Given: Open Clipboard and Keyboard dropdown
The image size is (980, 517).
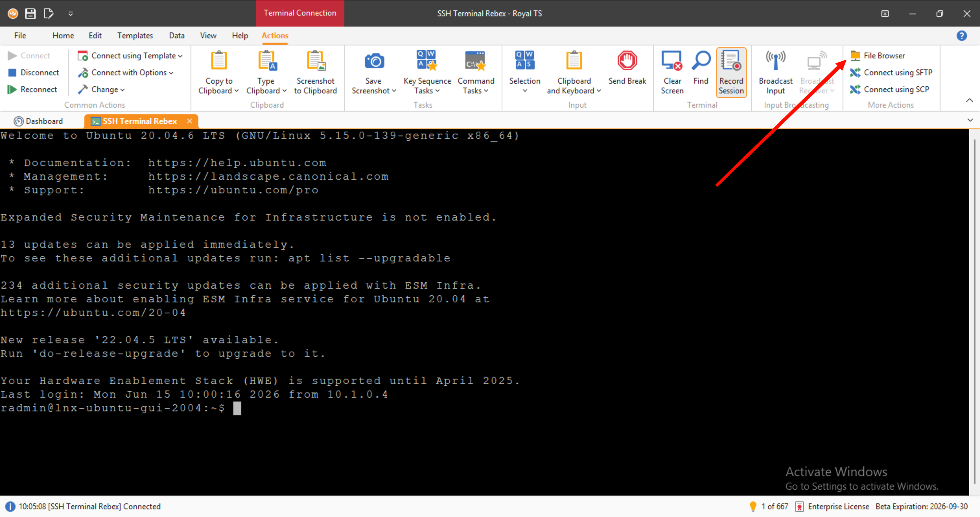Looking at the screenshot, I should [x=574, y=72].
